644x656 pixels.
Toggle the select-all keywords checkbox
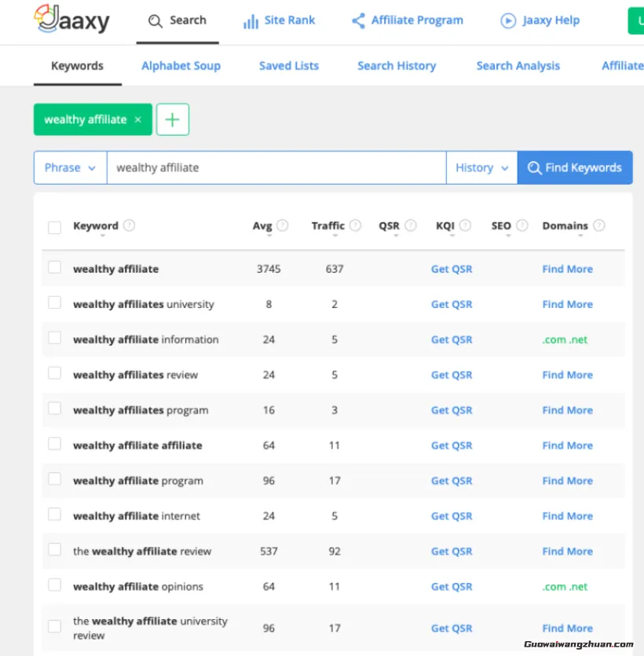[x=54, y=228]
